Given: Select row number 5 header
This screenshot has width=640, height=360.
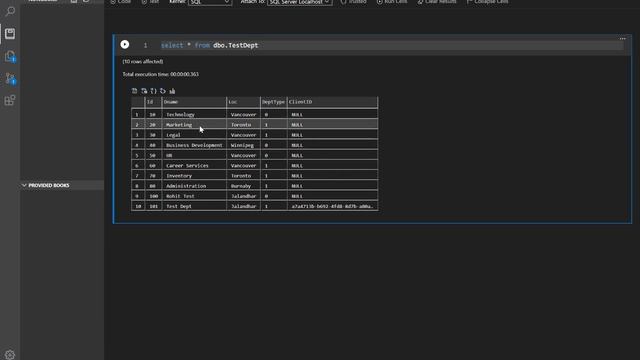Looking at the screenshot, I should [x=138, y=155].
